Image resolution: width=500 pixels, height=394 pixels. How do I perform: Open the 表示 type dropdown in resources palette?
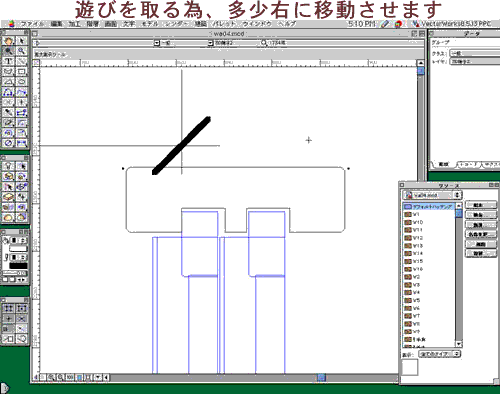coord(439,354)
